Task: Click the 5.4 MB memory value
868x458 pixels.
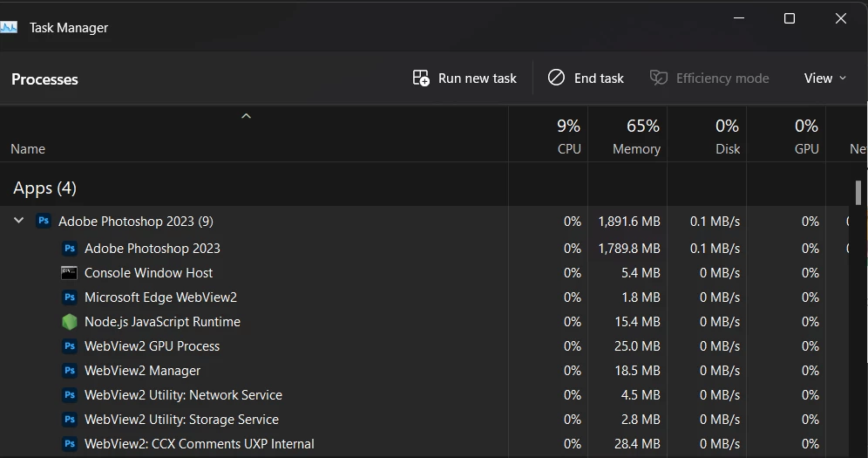Action: coord(641,273)
